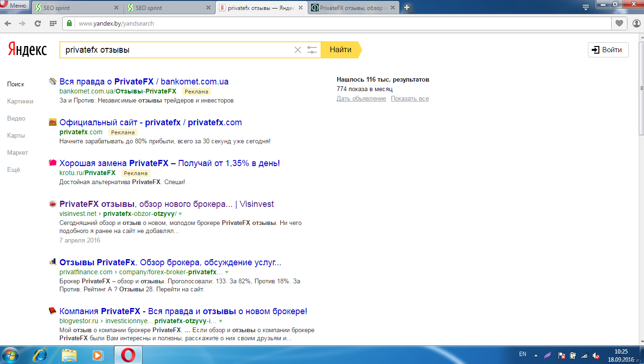Open Отзывы PrivateFx. Обзор брокера result
This screenshot has height=364, width=644.
[170, 262]
